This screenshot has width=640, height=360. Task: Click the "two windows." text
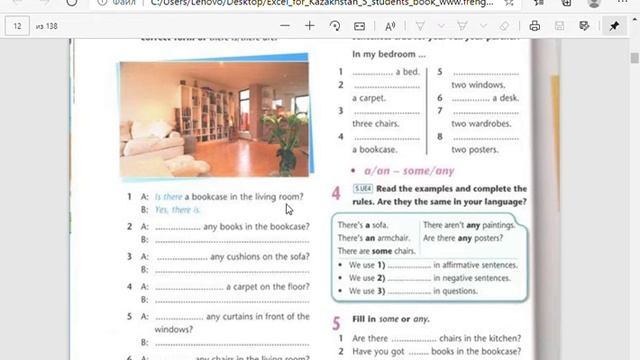[x=478, y=85]
